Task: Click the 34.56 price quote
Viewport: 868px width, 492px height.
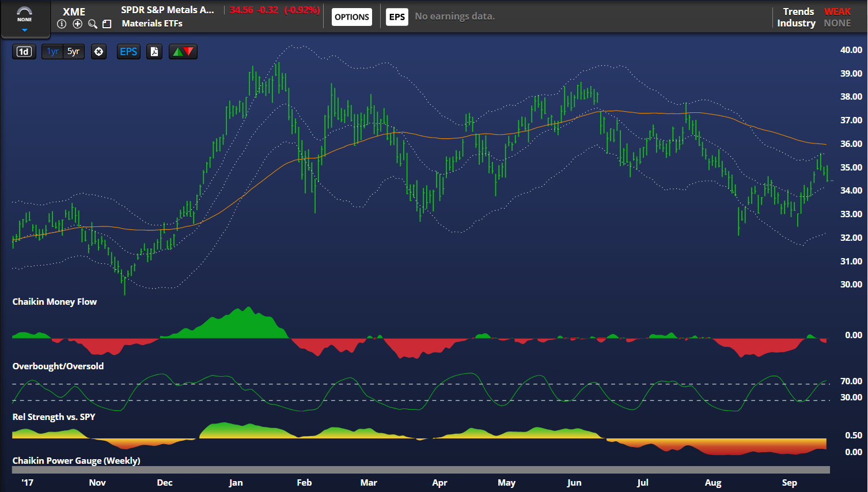Action: tap(241, 10)
